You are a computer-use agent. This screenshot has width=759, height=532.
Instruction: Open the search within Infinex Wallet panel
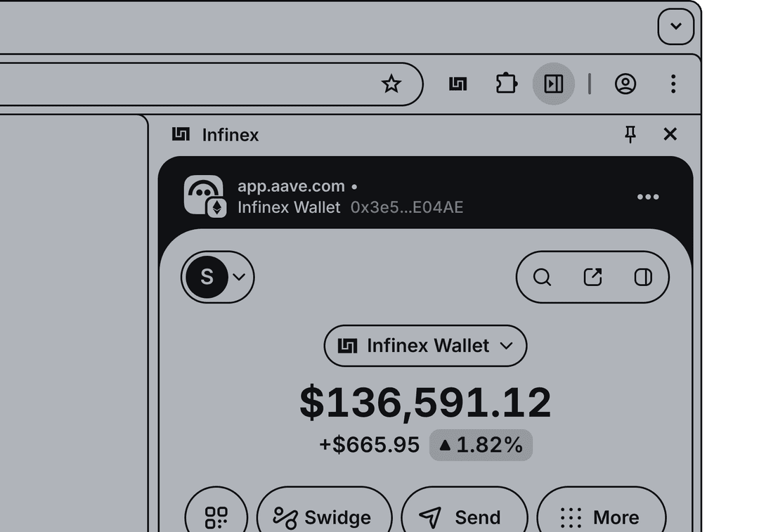point(542,277)
